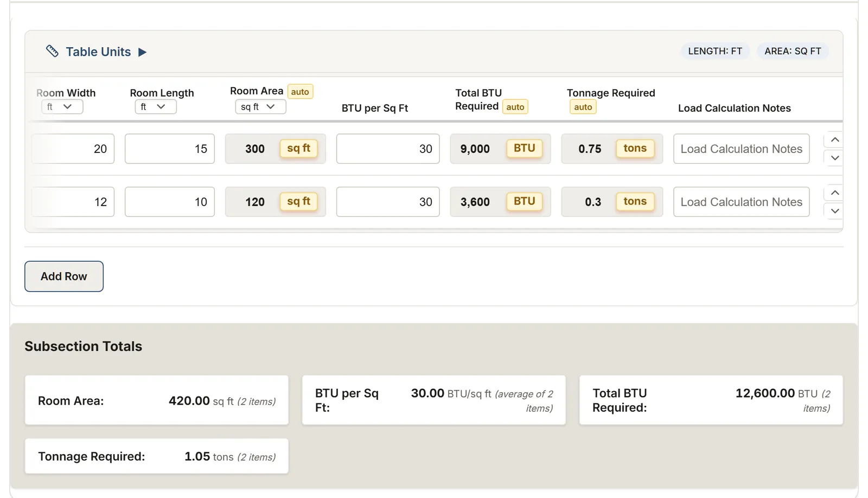Click the Room Length field showing 15
Viewport: 868px width, 498px height.
point(170,149)
